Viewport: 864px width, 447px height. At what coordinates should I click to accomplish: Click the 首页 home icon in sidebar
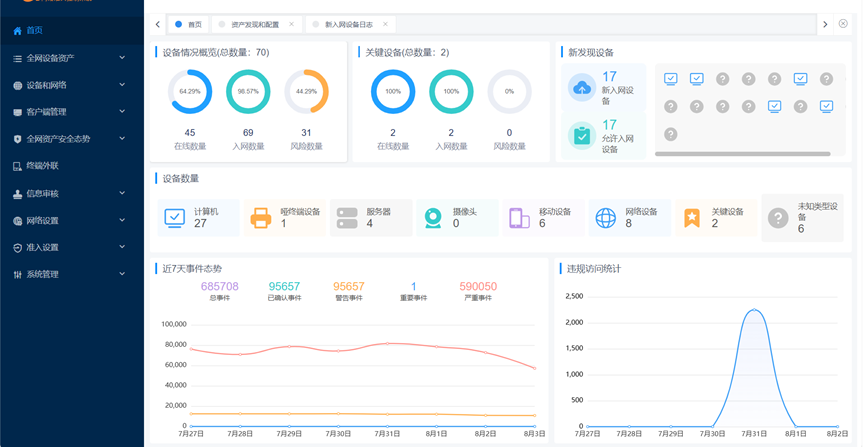[x=17, y=31]
